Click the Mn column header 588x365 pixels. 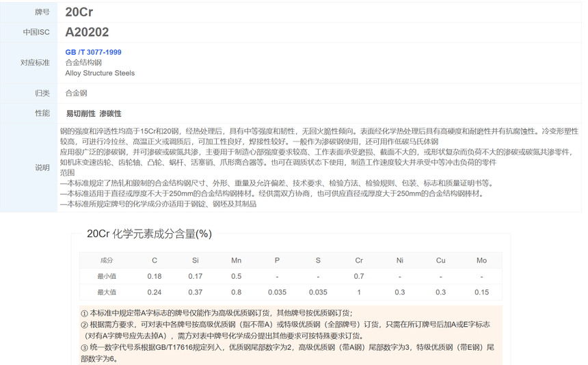tap(236, 260)
